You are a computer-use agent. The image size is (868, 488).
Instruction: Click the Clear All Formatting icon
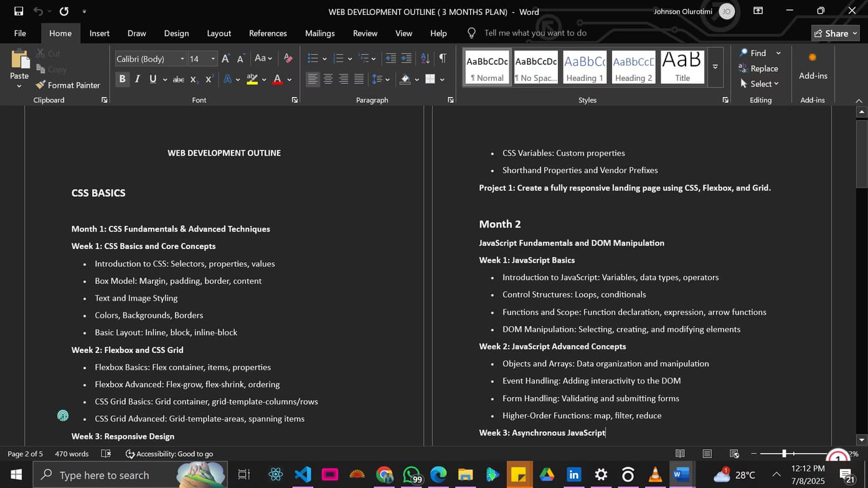point(288,58)
